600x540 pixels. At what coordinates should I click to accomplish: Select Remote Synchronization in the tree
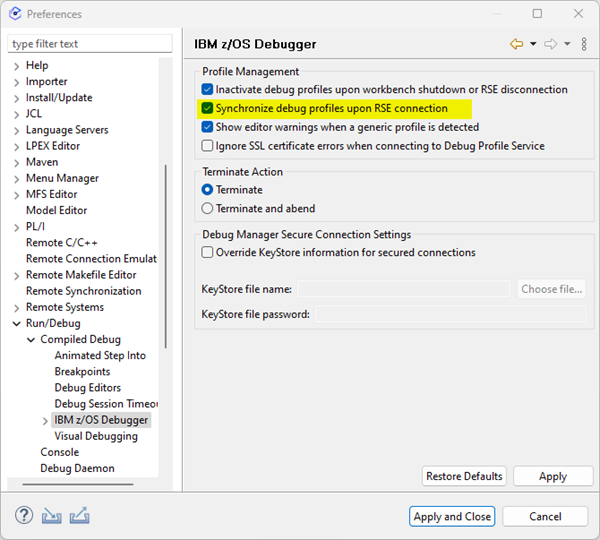(x=83, y=291)
